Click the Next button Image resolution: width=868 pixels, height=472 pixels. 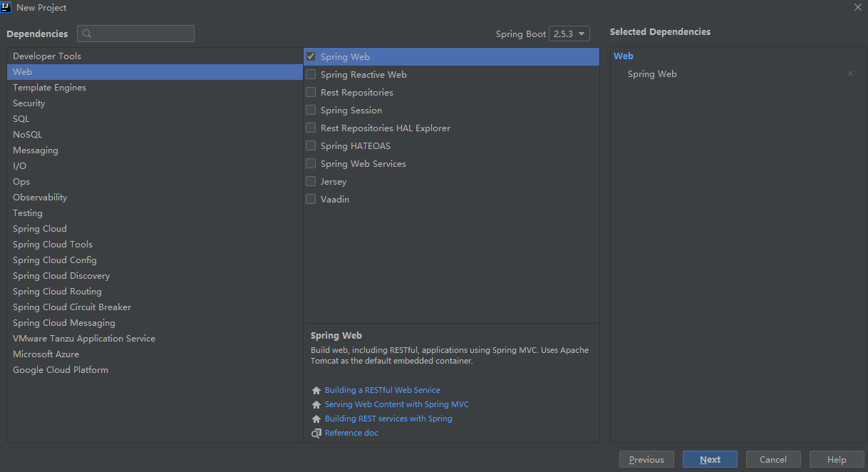click(x=710, y=459)
